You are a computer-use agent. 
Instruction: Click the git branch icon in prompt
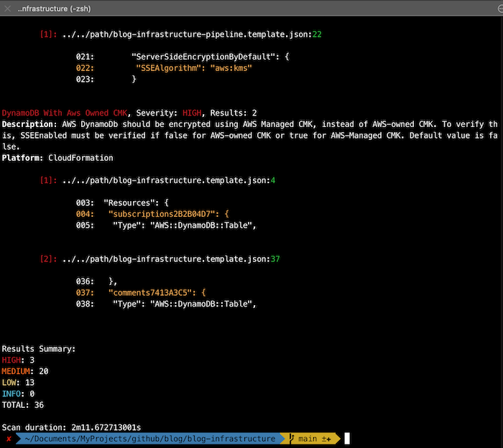(291, 439)
